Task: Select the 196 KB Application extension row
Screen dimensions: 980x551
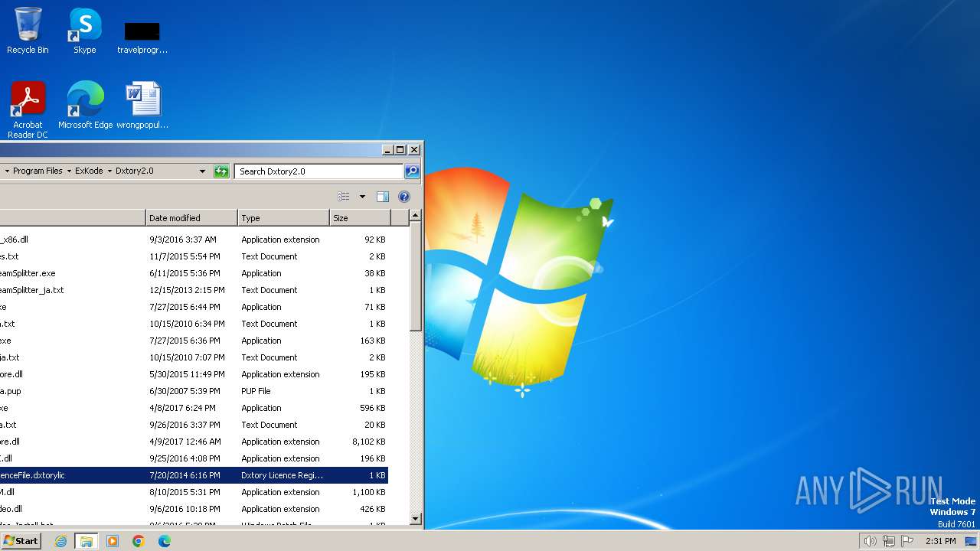Action: coord(194,458)
